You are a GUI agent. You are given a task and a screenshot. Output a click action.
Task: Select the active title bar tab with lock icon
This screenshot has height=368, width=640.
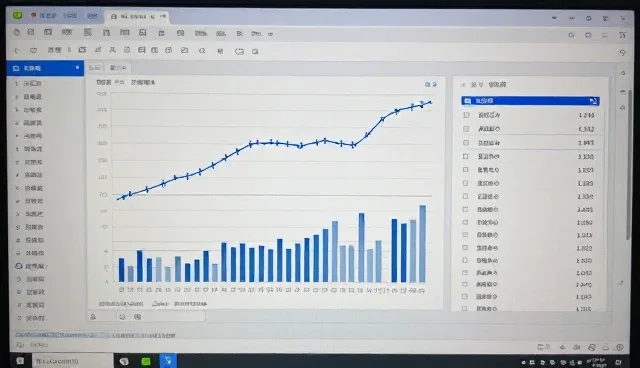(x=138, y=17)
